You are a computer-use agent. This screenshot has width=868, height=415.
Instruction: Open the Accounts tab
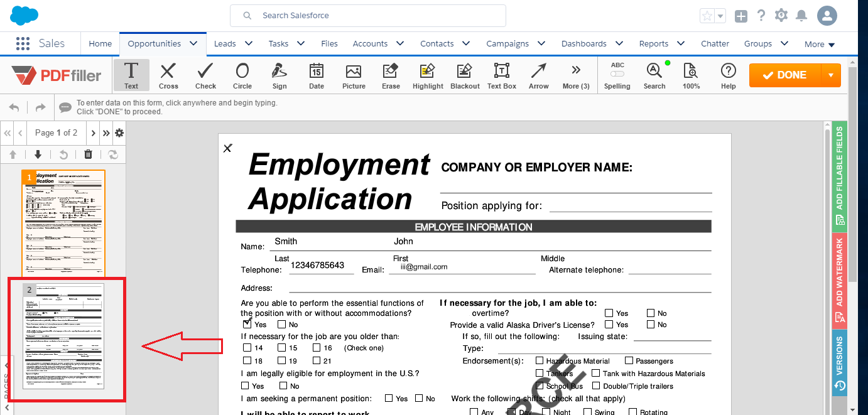pyautogui.click(x=370, y=43)
